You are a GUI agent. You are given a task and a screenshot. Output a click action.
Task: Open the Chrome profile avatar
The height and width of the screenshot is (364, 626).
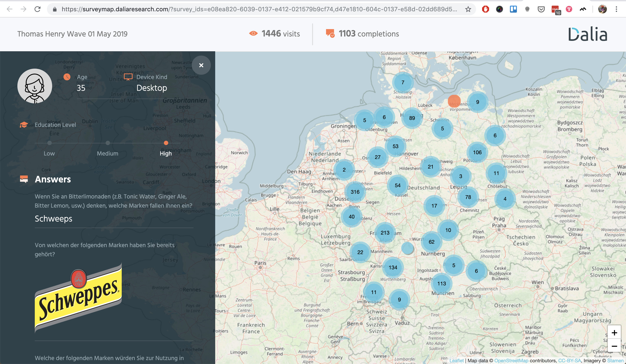(x=602, y=9)
